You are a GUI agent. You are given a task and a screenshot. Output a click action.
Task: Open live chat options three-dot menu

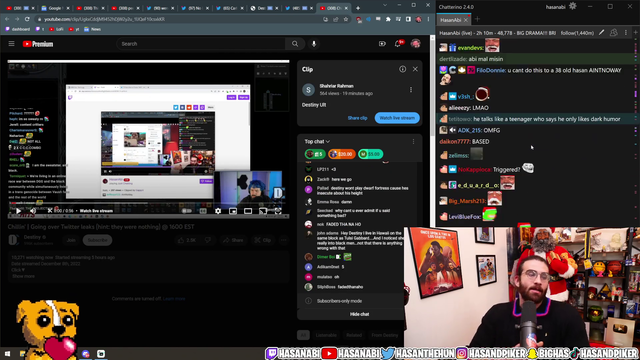(x=413, y=142)
